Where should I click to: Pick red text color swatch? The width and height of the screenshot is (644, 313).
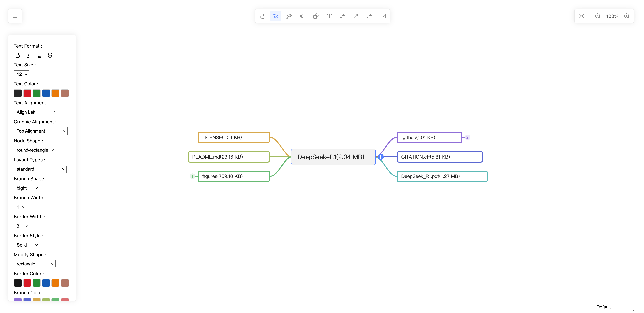coord(27,93)
